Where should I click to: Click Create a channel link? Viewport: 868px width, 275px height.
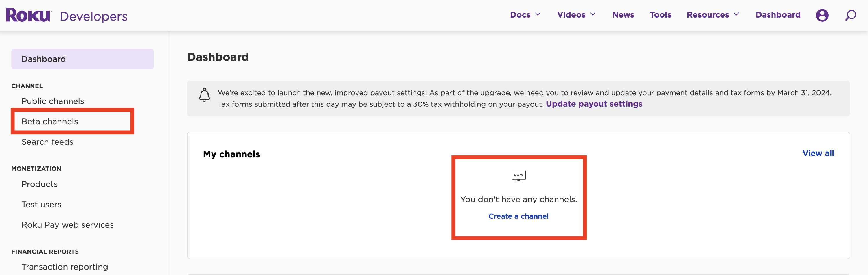(x=518, y=216)
